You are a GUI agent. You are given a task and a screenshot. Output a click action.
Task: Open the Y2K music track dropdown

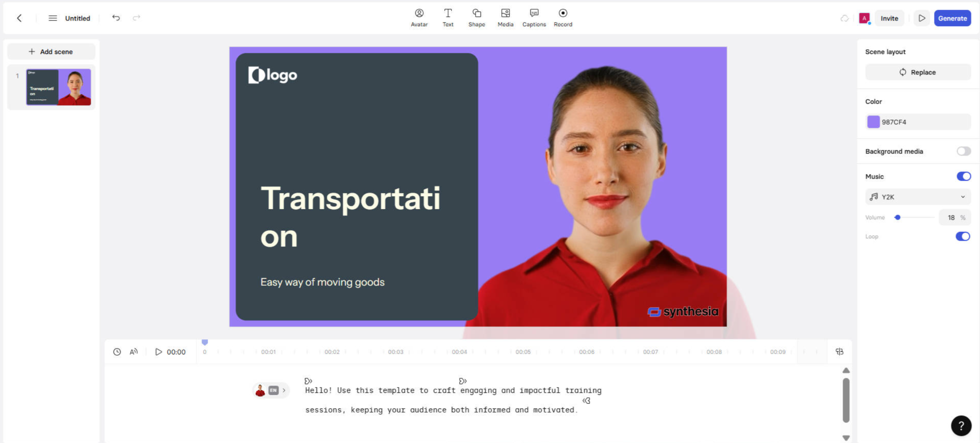coord(918,197)
